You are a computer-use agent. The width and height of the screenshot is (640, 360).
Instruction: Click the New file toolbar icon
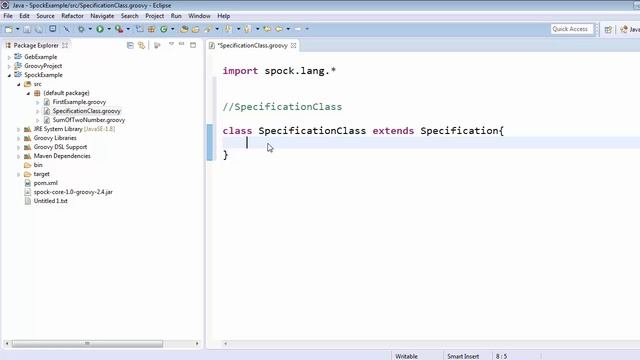[9, 29]
